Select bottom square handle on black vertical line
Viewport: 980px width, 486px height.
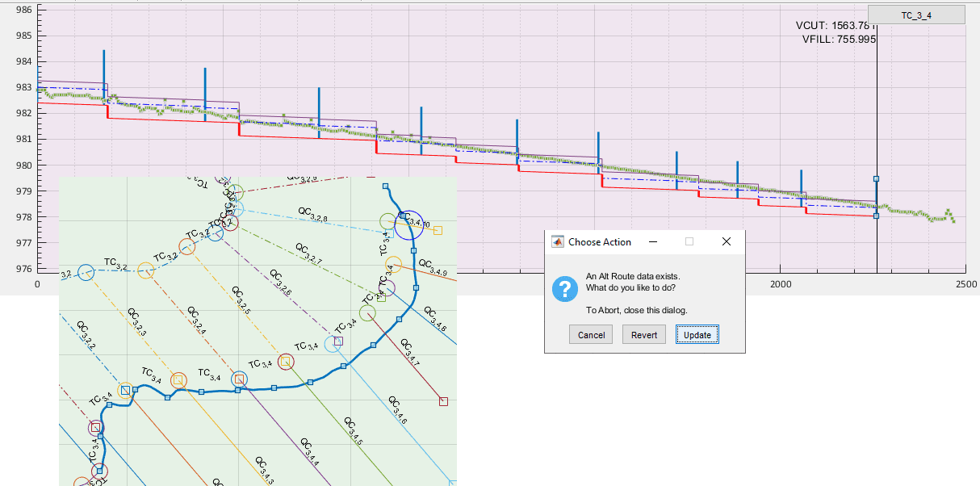point(877,216)
